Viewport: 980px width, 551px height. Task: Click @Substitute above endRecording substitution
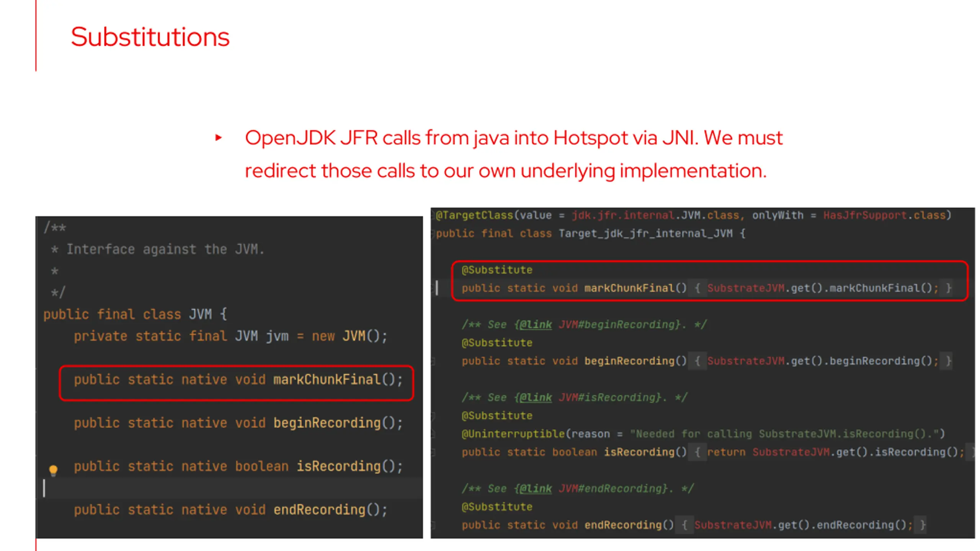(497, 507)
